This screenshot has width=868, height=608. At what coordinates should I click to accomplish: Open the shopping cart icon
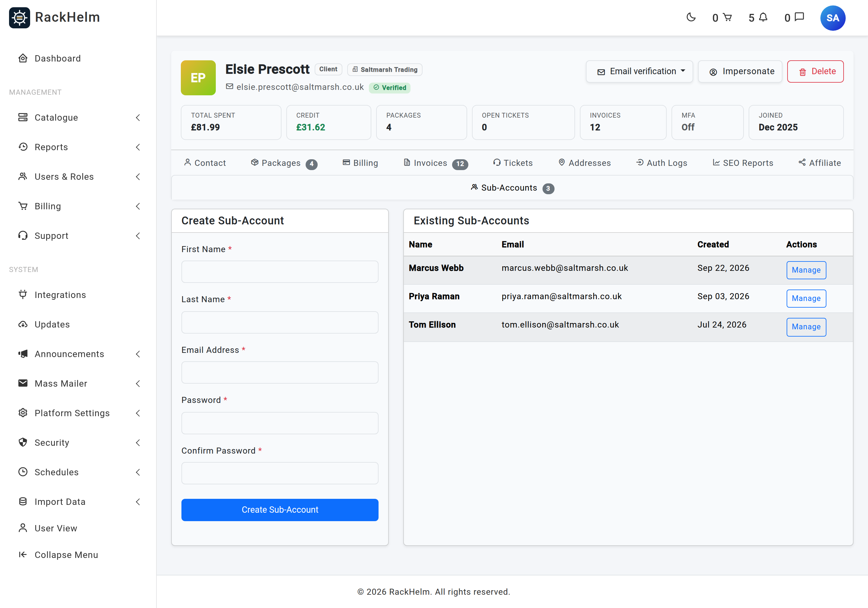tap(727, 17)
